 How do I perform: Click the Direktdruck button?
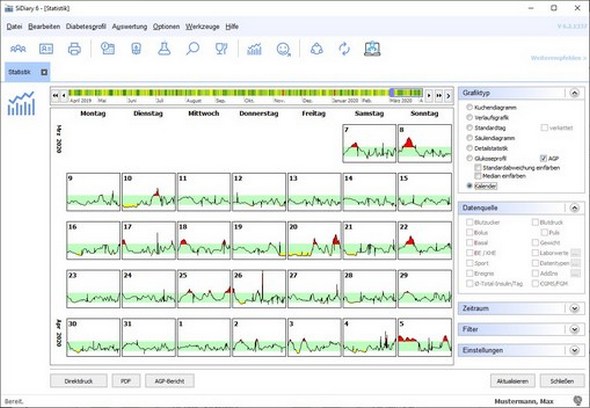pos(79,381)
